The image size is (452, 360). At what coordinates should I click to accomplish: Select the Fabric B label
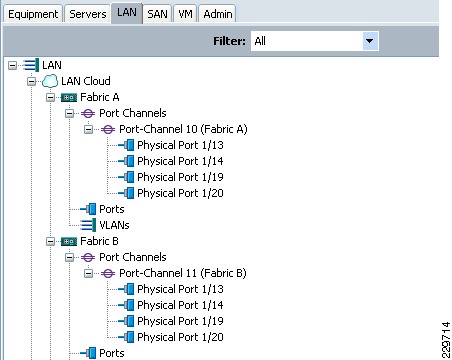coord(99,241)
